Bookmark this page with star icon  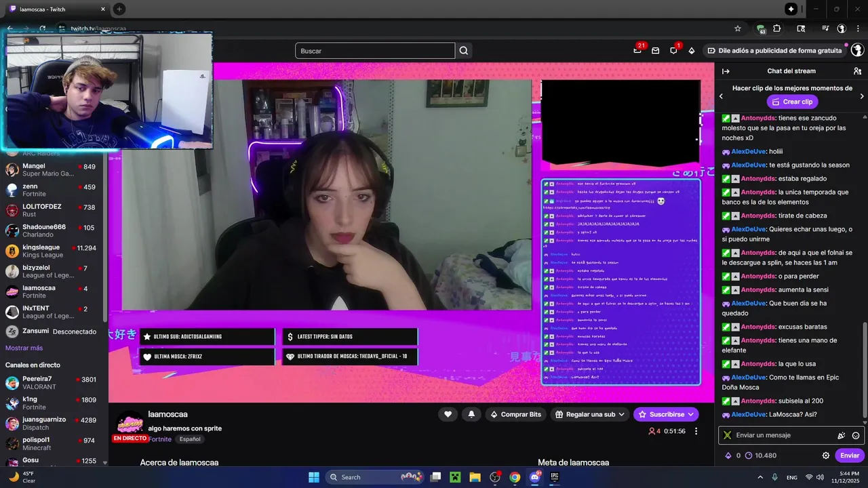(738, 28)
